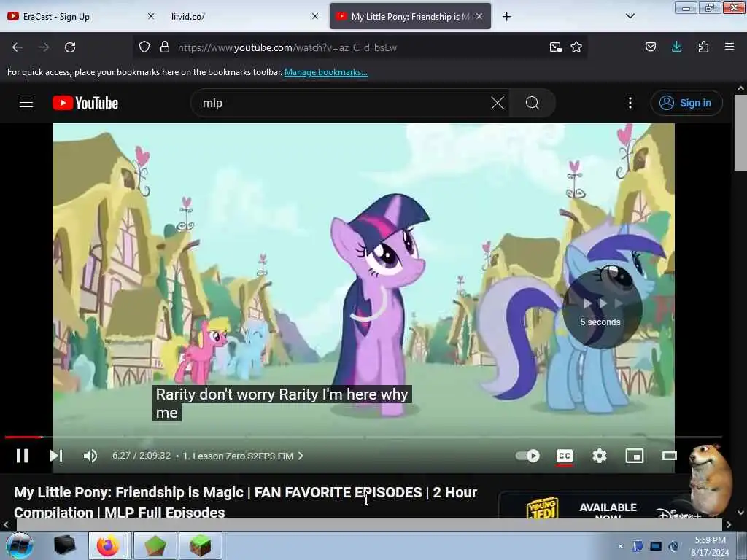List all open tabs dropdown
The image size is (747, 560).
point(630,16)
